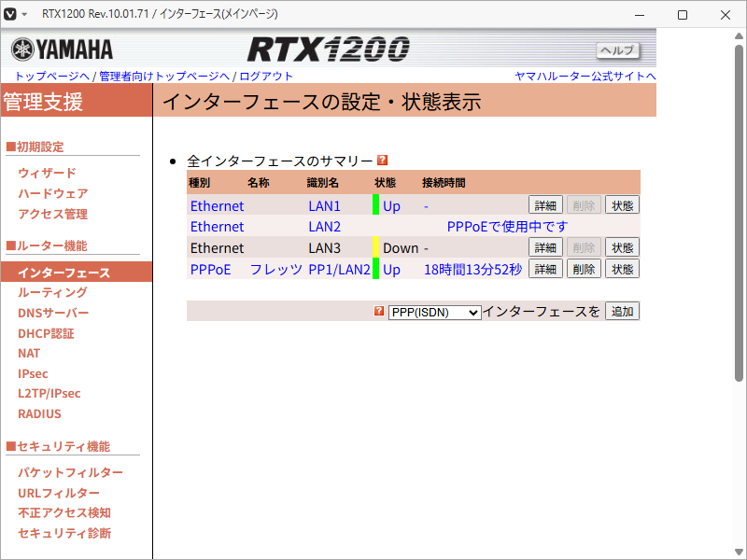747x560 pixels.
Task: Click 状態 for the LAN1 row
Action: click(x=622, y=205)
